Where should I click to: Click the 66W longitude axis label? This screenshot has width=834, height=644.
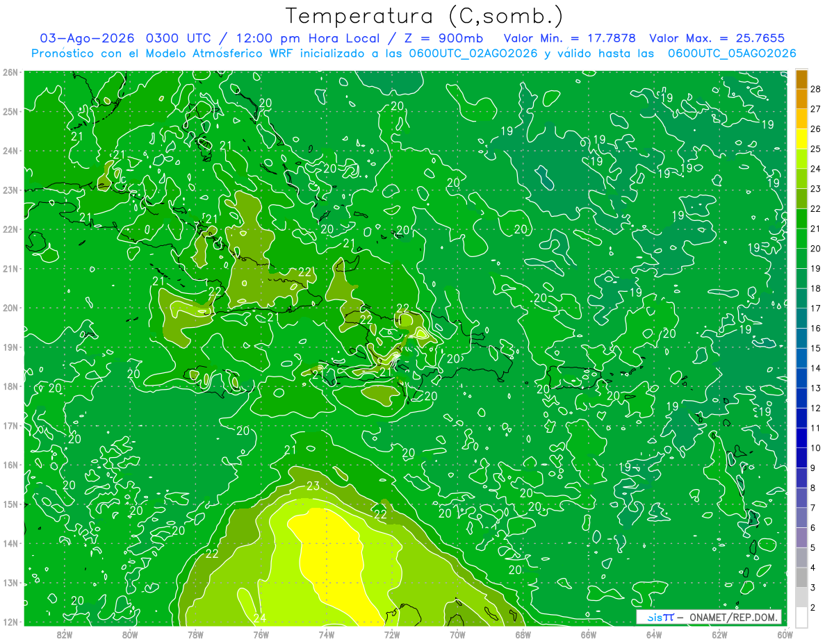(589, 634)
